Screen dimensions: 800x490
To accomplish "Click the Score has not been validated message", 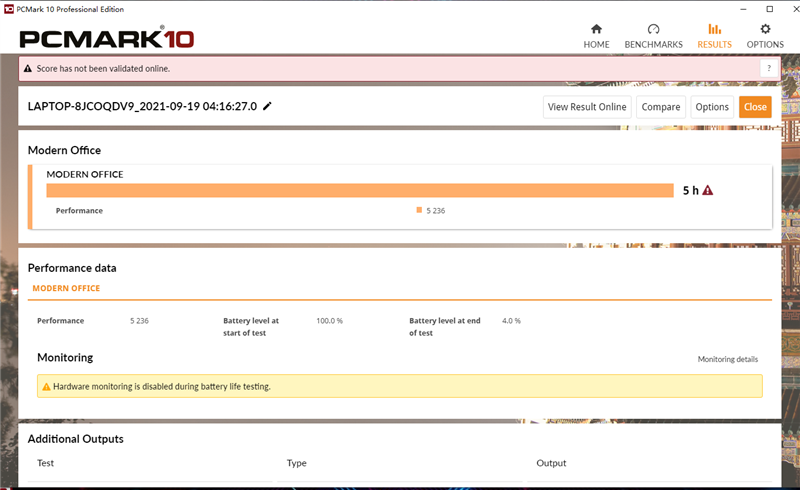I will [x=103, y=68].
